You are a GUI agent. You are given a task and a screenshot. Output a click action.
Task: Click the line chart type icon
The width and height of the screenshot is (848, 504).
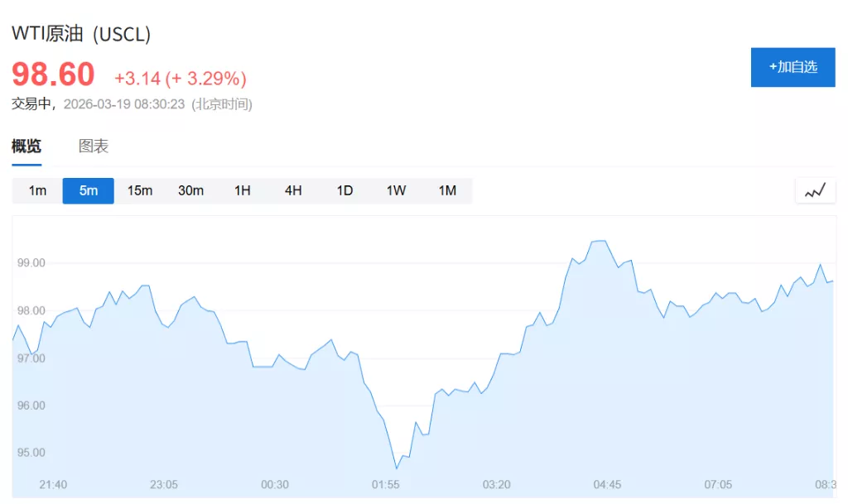815,191
